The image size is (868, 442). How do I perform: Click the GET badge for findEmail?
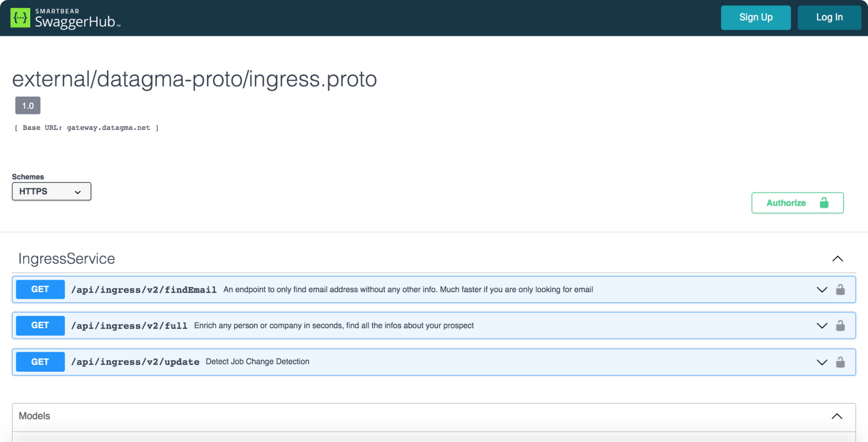[x=40, y=290]
